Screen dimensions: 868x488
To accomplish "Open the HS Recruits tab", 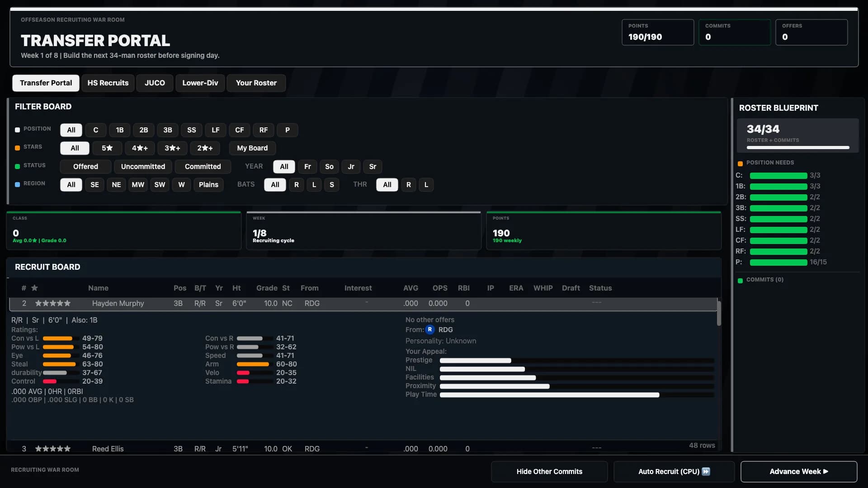I will (x=108, y=83).
